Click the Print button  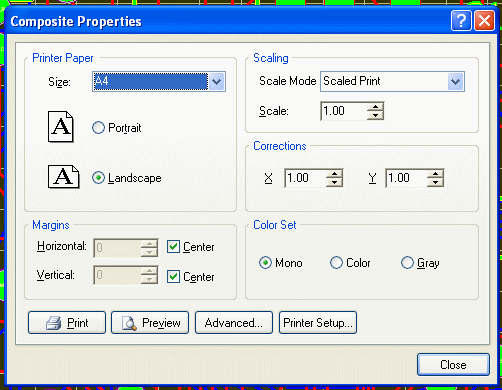coord(67,323)
